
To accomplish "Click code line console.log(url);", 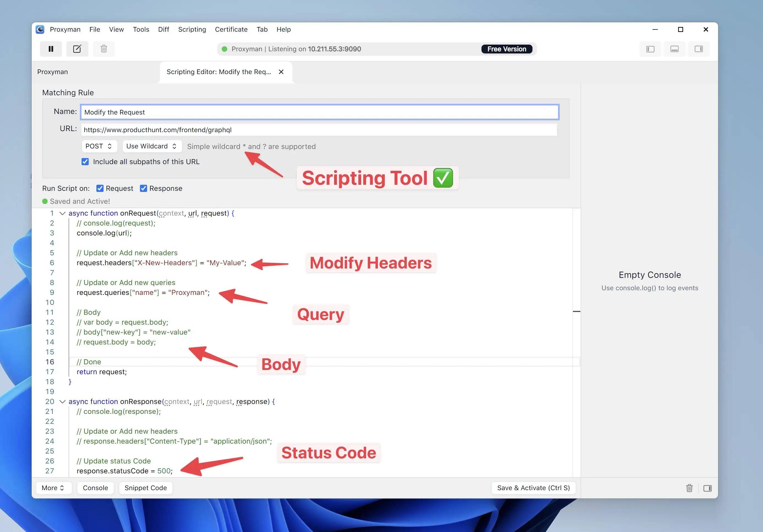I will point(104,233).
